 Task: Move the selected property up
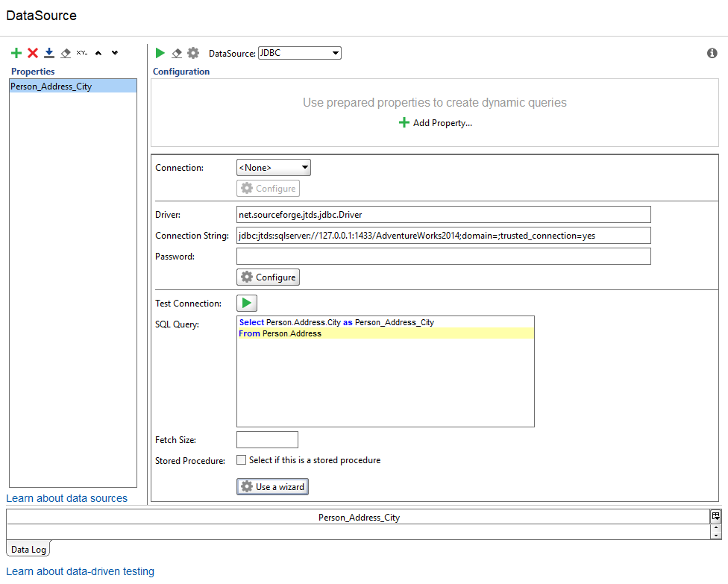(98, 53)
